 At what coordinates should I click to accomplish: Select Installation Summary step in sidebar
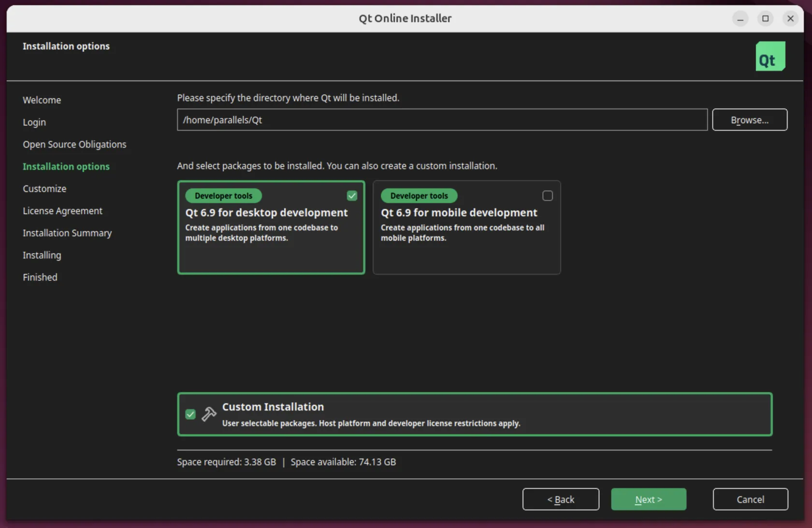pyautogui.click(x=67, y=233)
